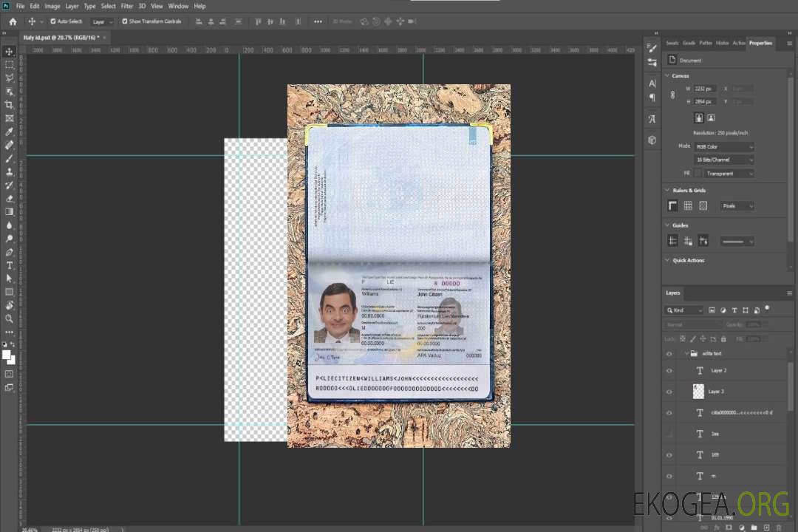The height and width of the screenshot is (532, 798).
Task: Select the Crop tool in the toolbar
Action: click(x=10, y=105)
